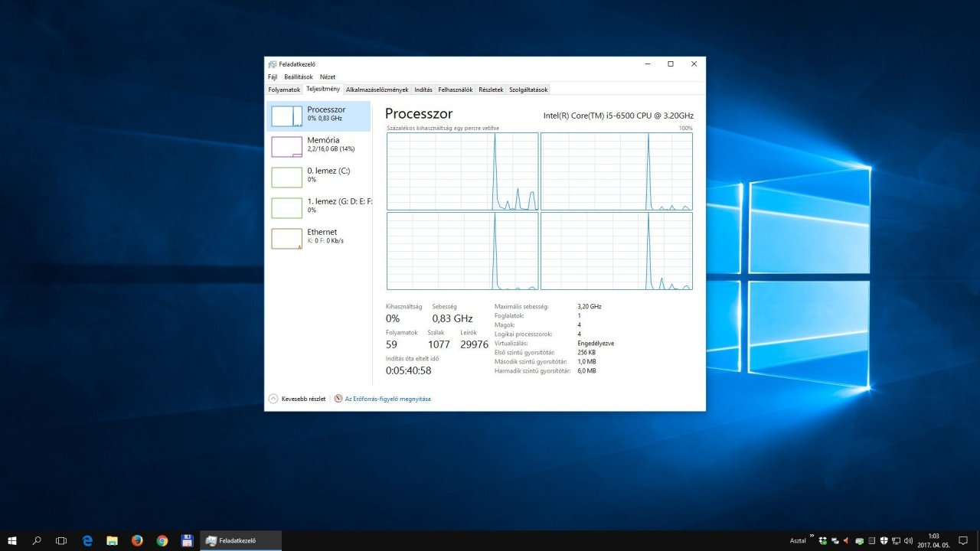
Task: Switch to the Részletek tab
Action: pos(491,90)
